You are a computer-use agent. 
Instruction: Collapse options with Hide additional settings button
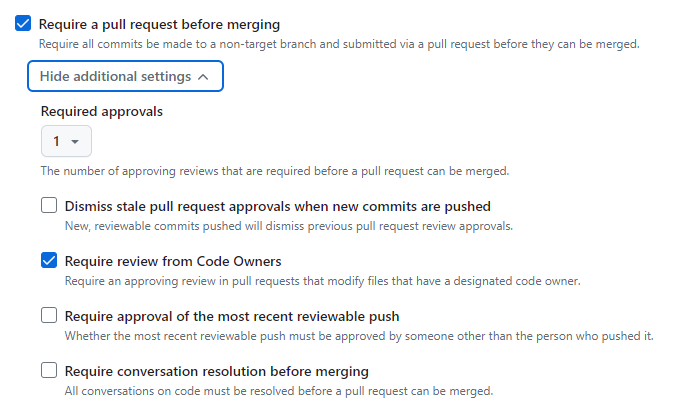click(125, 76)
